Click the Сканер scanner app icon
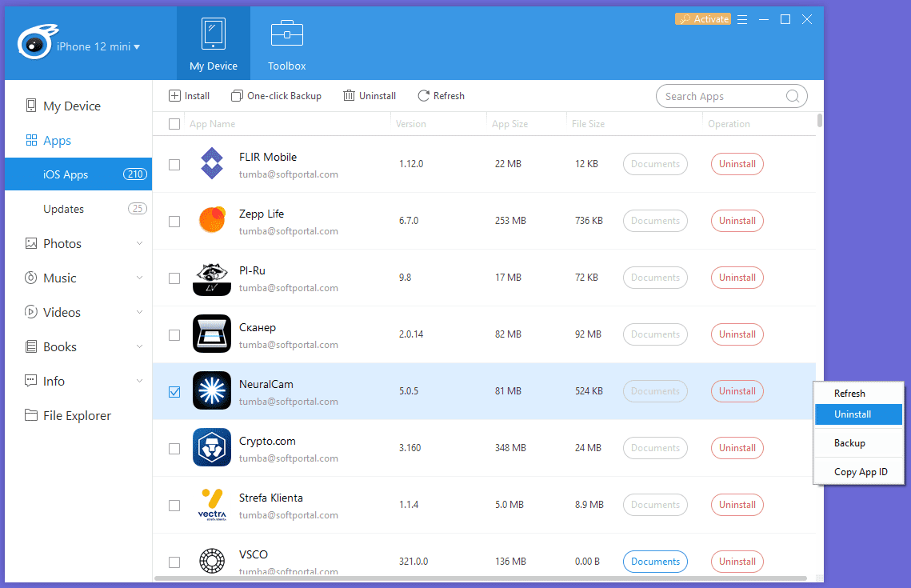The image size is (911, 588). pyautogui.click(x=212, y=334)
